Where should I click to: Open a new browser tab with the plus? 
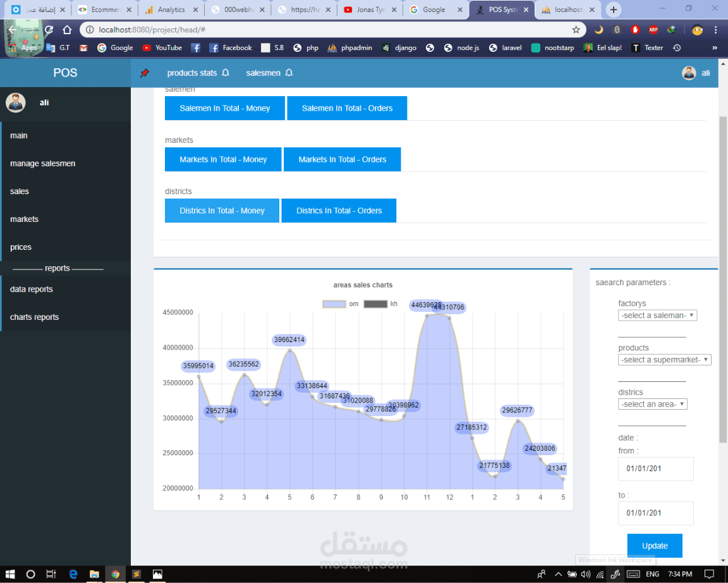(x=614, y=9)
